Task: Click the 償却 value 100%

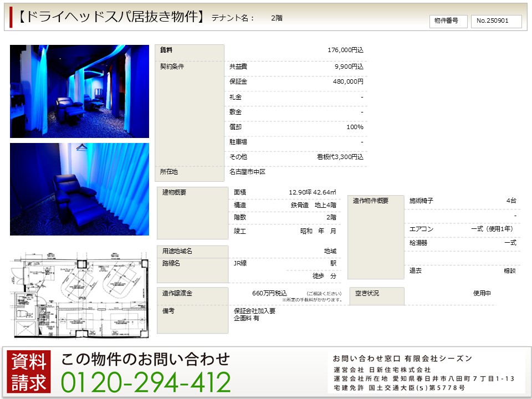Action: tap(355, 127)
